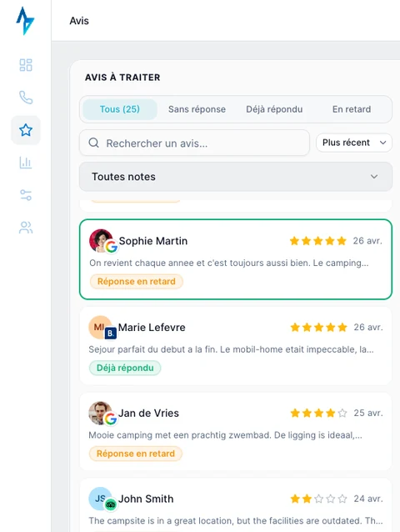Switch to the Sans réponse tab

(197, 109)
